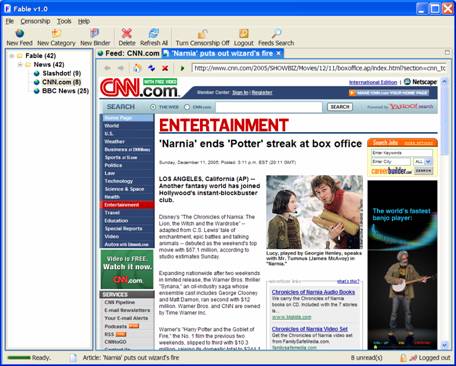The image size is (456, 366).
Task: Select the Narnia puts out wizard's fire tab
Action: tap(222, 53)
